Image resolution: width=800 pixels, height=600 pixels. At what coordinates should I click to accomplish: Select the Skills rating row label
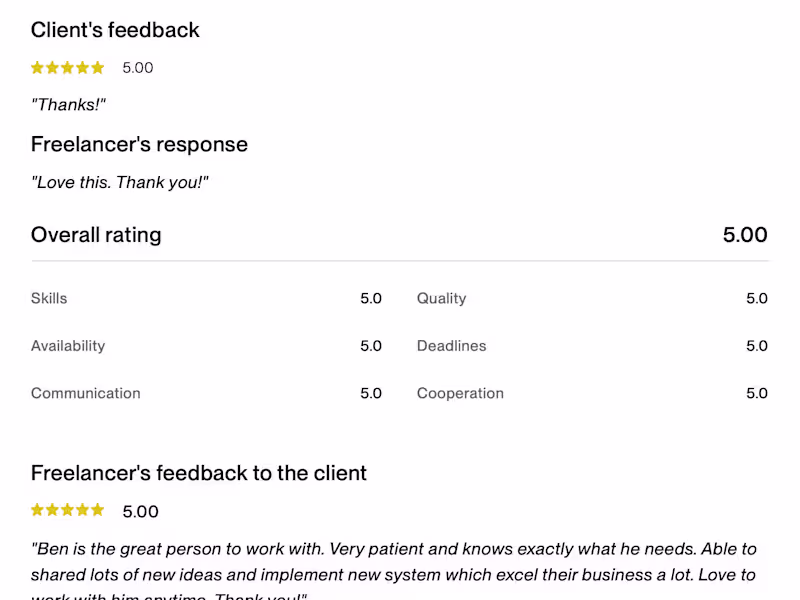pyautogui.click(x=49, y=298)
